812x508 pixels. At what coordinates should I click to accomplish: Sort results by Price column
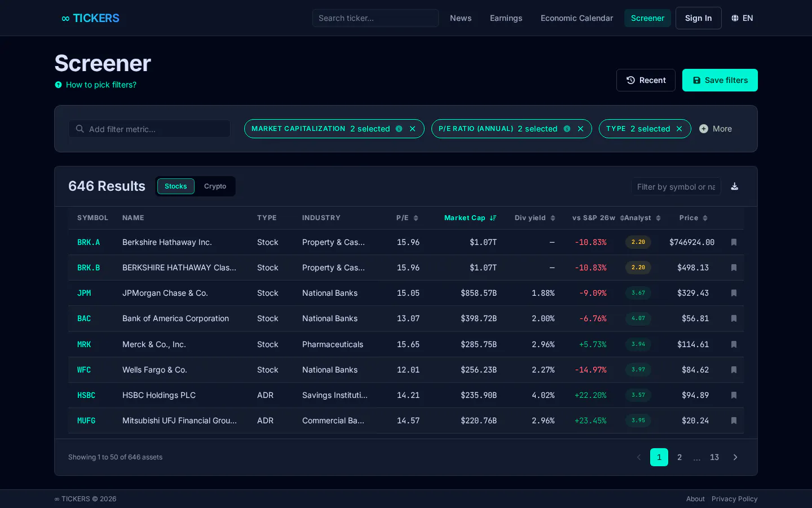point(693,218)
